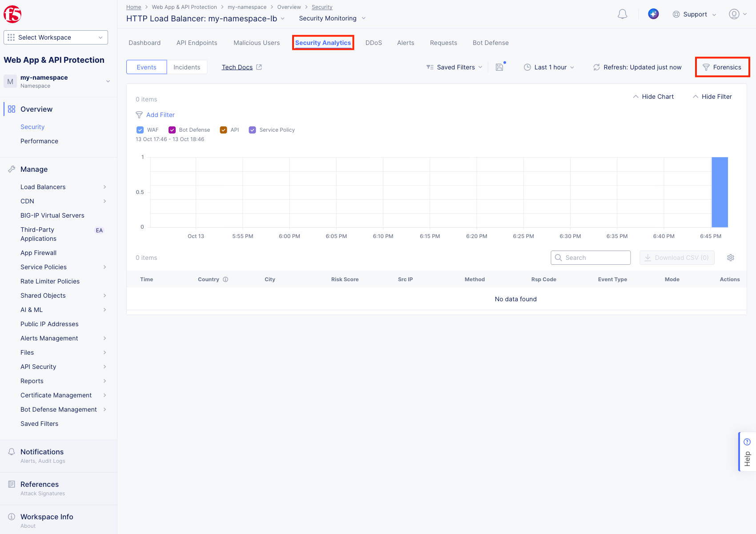Image resolution: width=756 pixels, height=534 pixels.
Task: Open Support menu
Action: (695, 14)
